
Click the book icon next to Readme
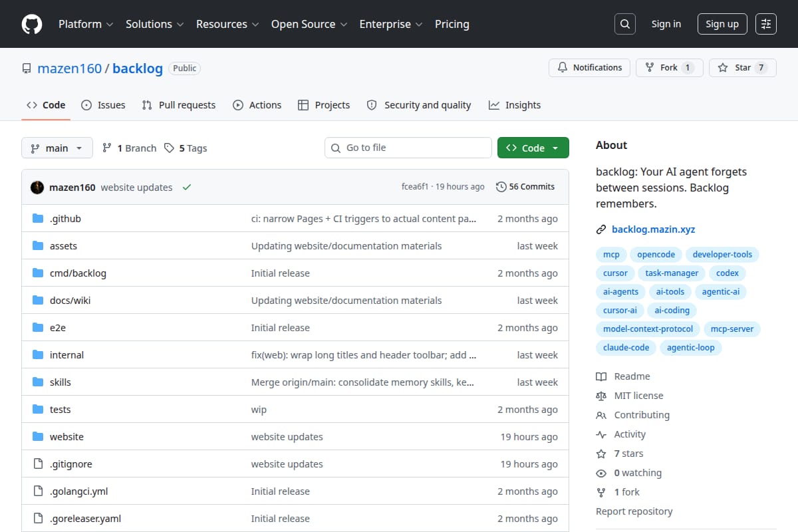coord(601,376)
